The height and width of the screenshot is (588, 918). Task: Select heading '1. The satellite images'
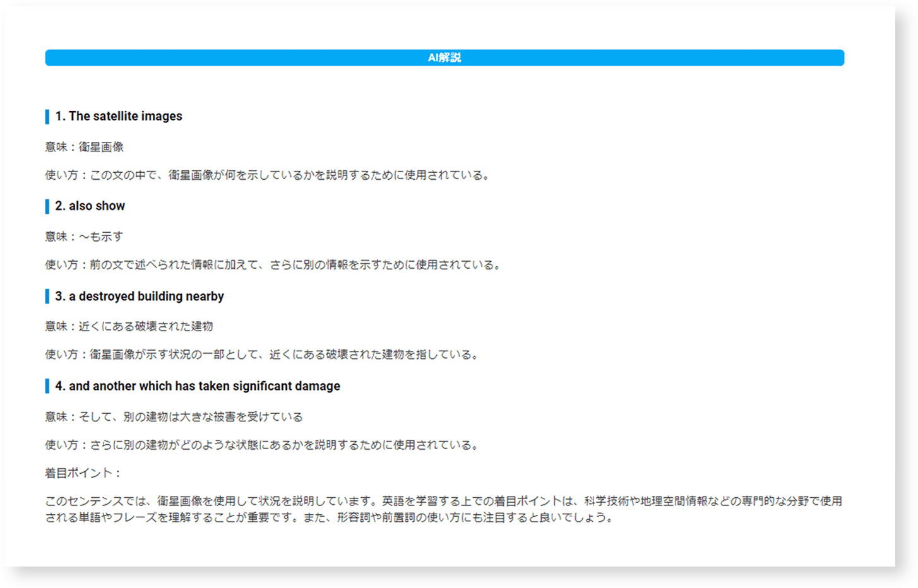(x=119, y=116)
